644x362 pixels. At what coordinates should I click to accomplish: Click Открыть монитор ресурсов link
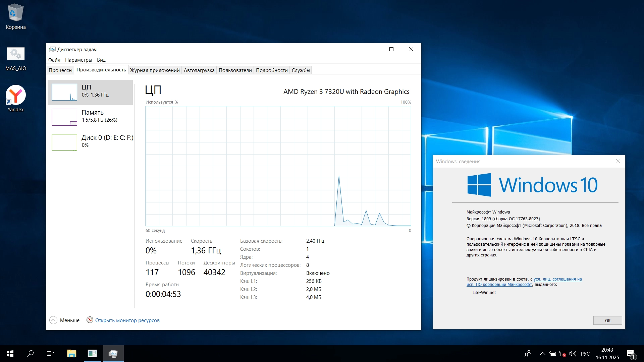click(127, 320)
